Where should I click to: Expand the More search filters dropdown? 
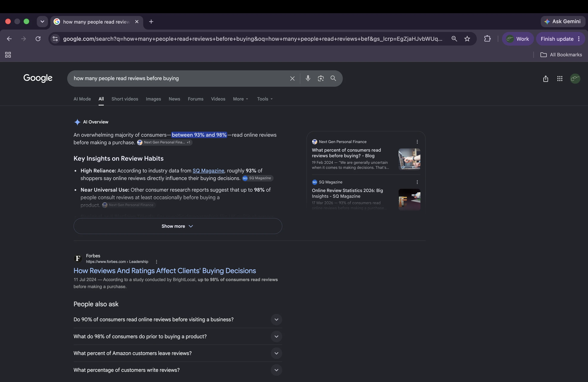pos(240,99)
